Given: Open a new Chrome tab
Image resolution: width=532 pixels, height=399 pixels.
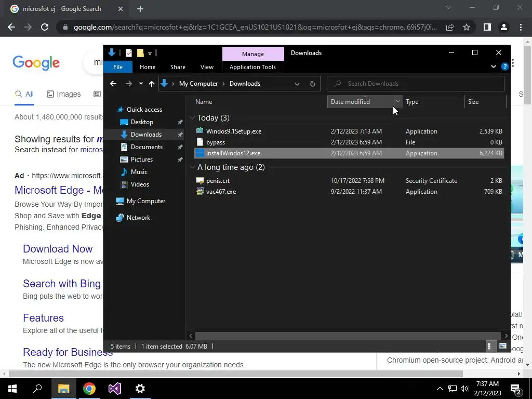Looking at the screenshot, I should [140, 9].
